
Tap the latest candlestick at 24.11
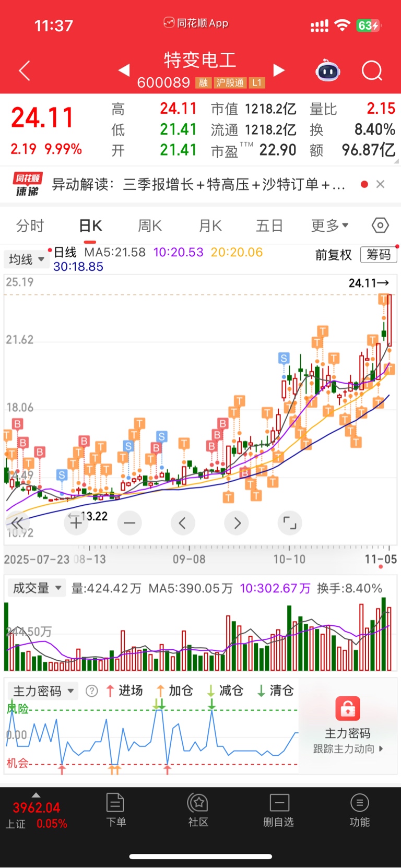(389, 320)
